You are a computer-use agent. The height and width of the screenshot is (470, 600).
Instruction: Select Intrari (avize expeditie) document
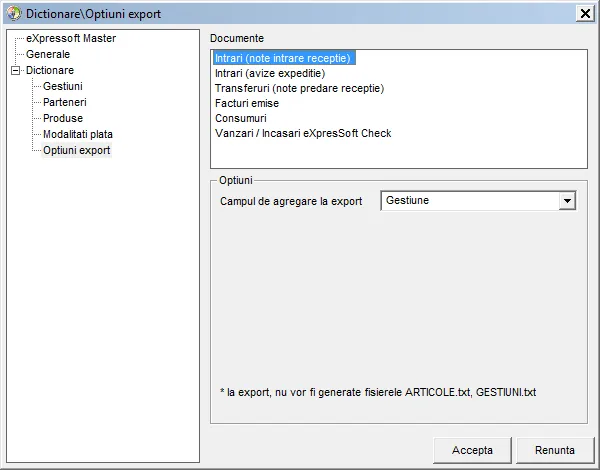[x=270, y=73]
